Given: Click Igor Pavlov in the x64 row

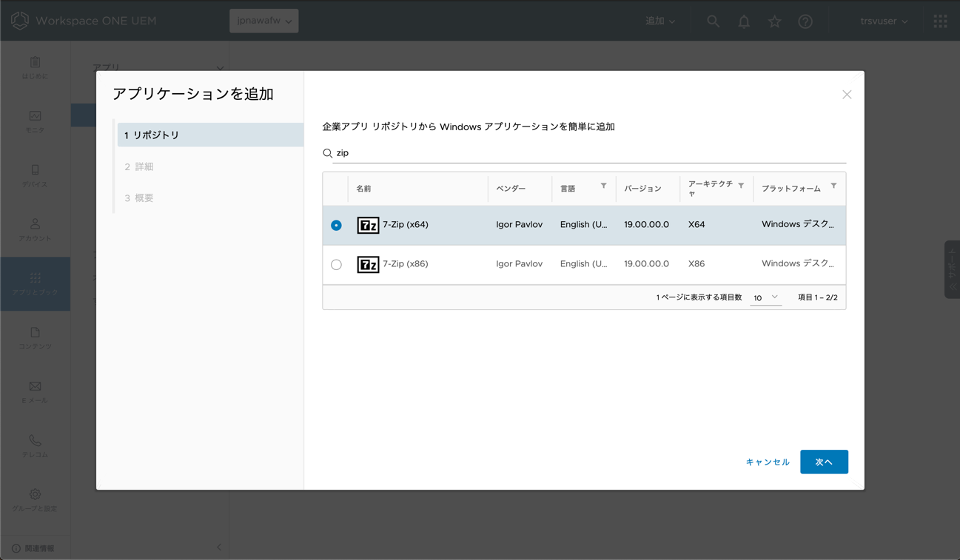Looking at the screenshot, I should 519,225.
